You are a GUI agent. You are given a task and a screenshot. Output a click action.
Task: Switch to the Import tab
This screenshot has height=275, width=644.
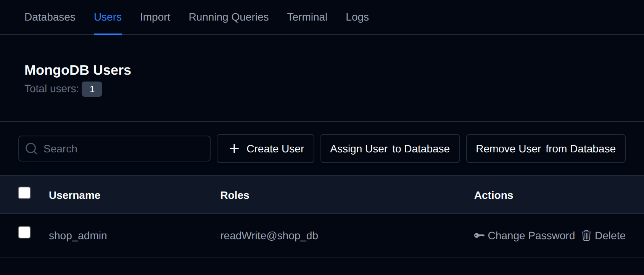click(x=155, y=17)
